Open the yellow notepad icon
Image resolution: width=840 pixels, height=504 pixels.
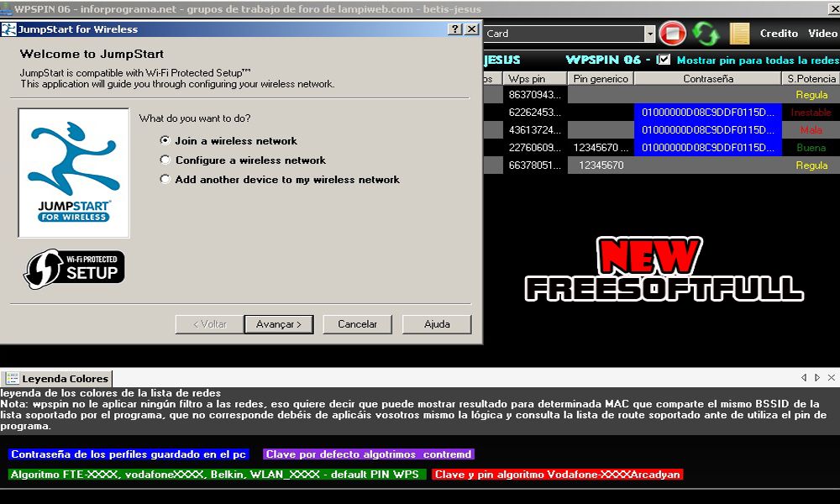tap(739, 34)
